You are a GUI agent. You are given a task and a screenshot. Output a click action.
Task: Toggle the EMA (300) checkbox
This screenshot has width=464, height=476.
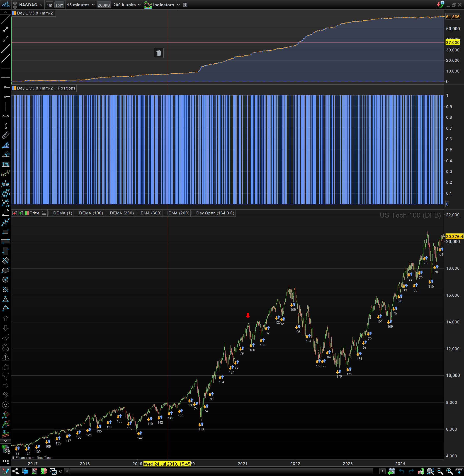pyautogui.click(x=138, y=213)
